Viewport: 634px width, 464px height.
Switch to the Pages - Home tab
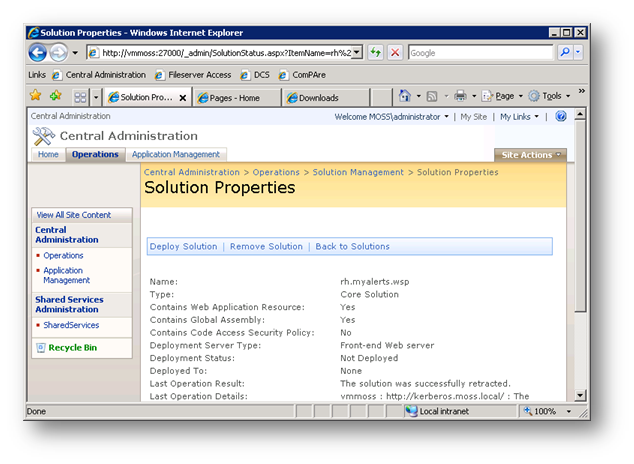[x=237, y=98]
